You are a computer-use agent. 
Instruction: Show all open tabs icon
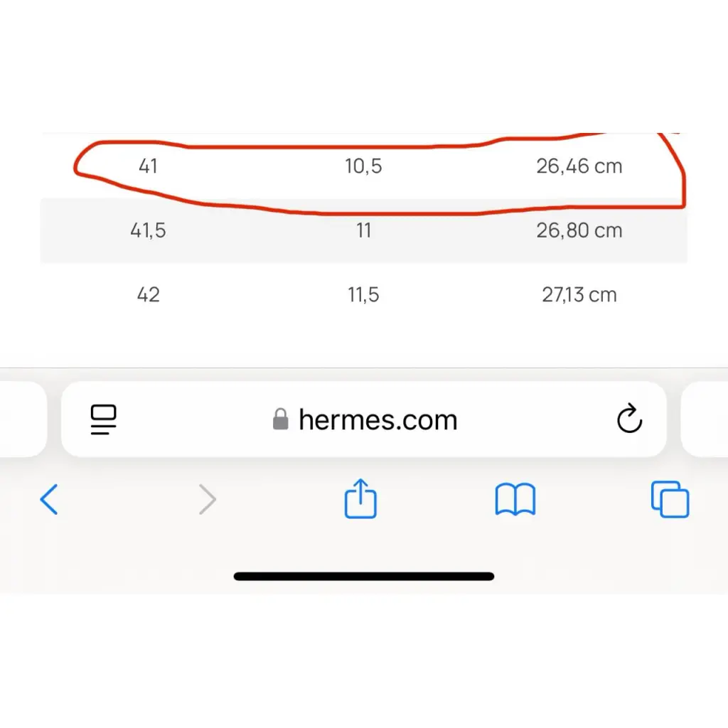click(x=670, y=500)
